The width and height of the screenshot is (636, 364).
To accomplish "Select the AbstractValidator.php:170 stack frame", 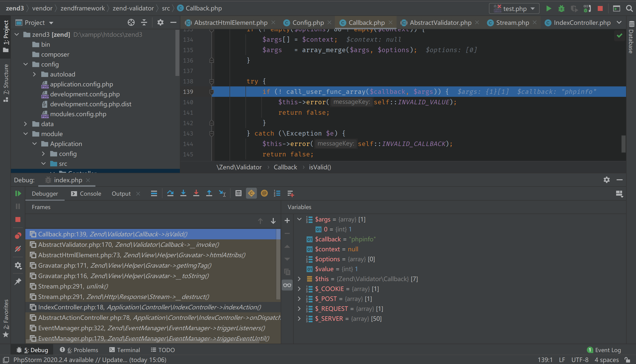I will click(x=128, y=245).
